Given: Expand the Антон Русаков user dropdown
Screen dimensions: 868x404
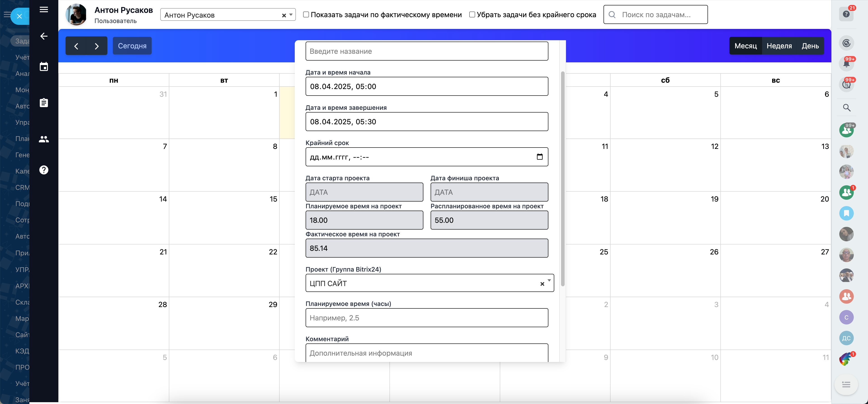Looking at the screenshot, I should pos(291,15).
